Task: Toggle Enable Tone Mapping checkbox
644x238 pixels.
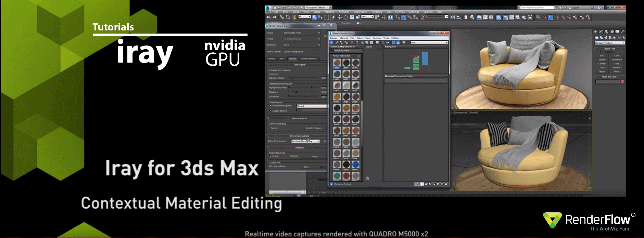Action: click(x=269, y=70)
